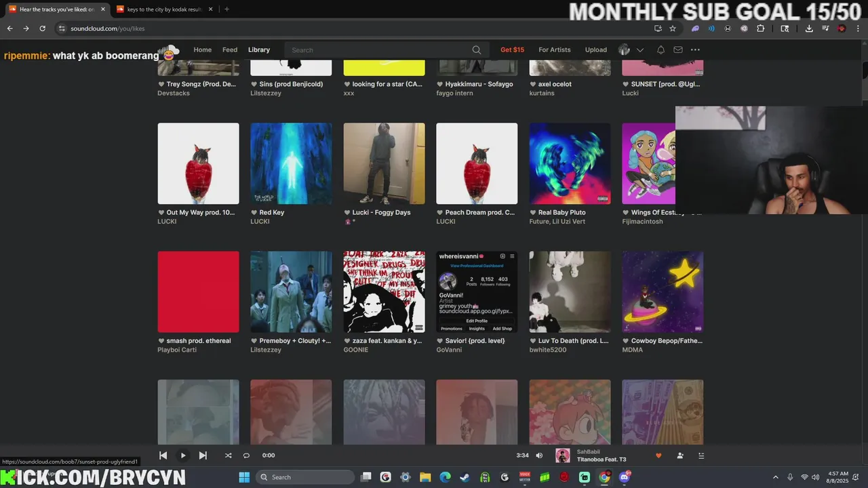Open the next-up queue icon

[701, 455]
